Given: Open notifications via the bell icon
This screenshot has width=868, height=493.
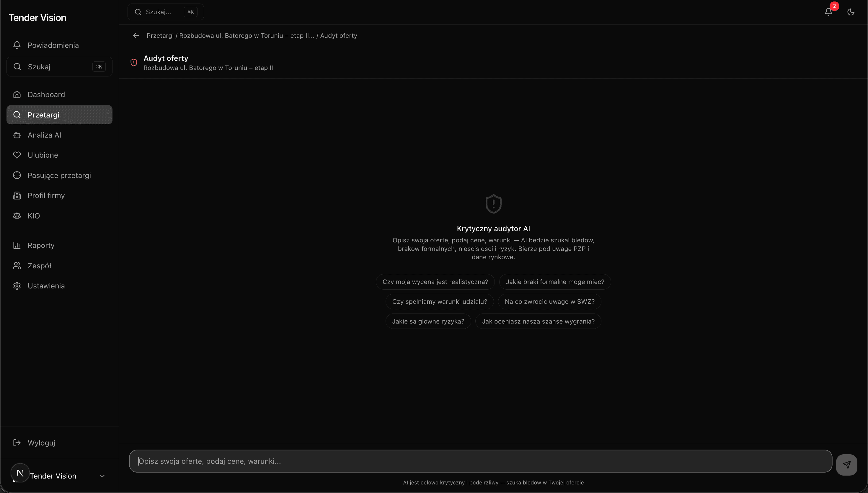Looking at the screenshot, I should [x=828, y=12].
